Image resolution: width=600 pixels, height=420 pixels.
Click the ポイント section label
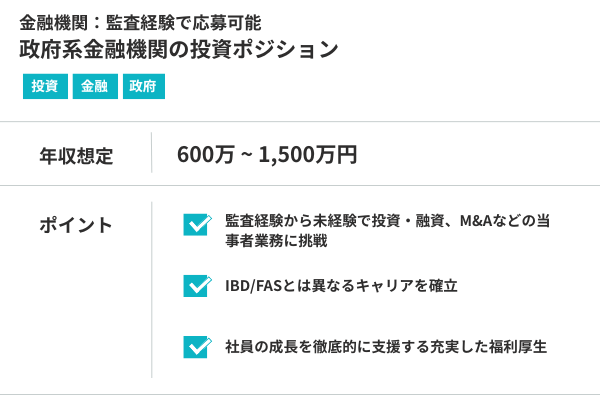pyautogui.click(x=76, y=225)
